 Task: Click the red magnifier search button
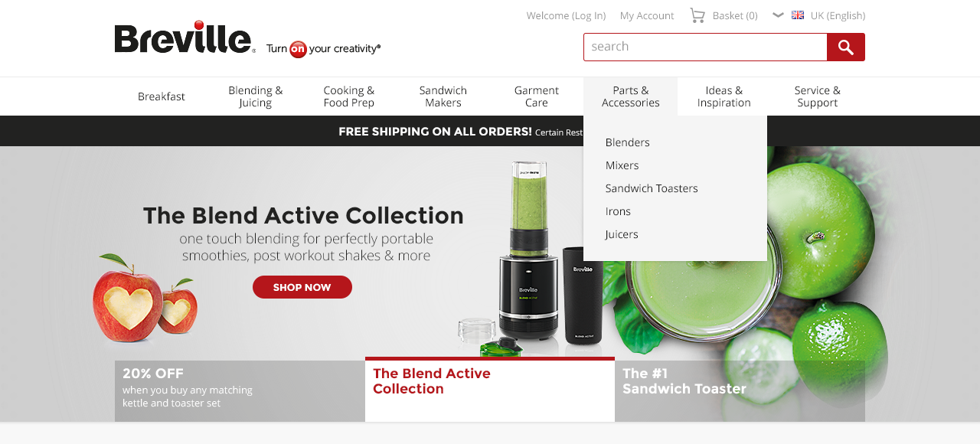click(x=845, y=47)
